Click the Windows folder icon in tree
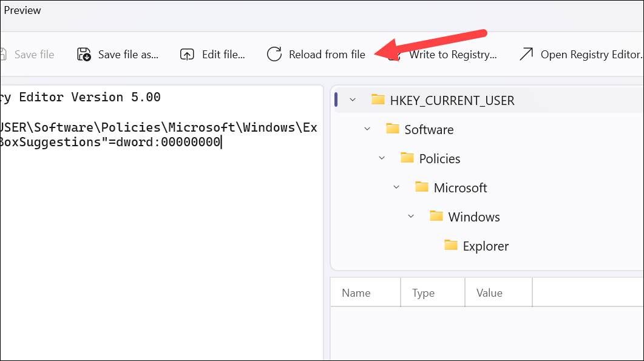 pos(436,216)
